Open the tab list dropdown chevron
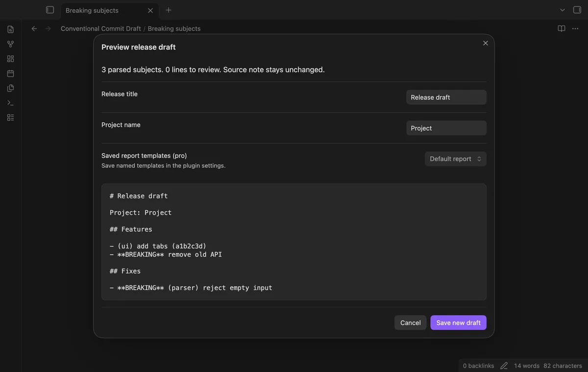The width and height of the screenshot is (588, 372). 563,10
